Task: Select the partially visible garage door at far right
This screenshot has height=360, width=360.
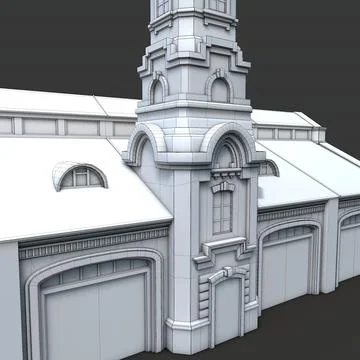Action: click(x=349, y=248)
